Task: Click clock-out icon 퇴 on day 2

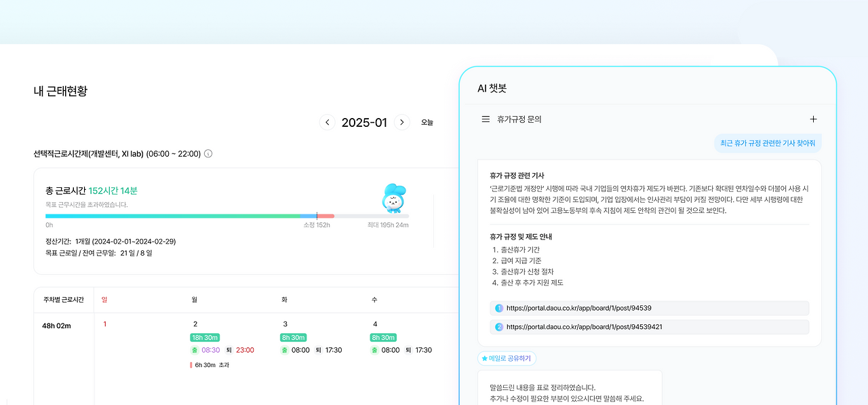Action: click(229, 350)
